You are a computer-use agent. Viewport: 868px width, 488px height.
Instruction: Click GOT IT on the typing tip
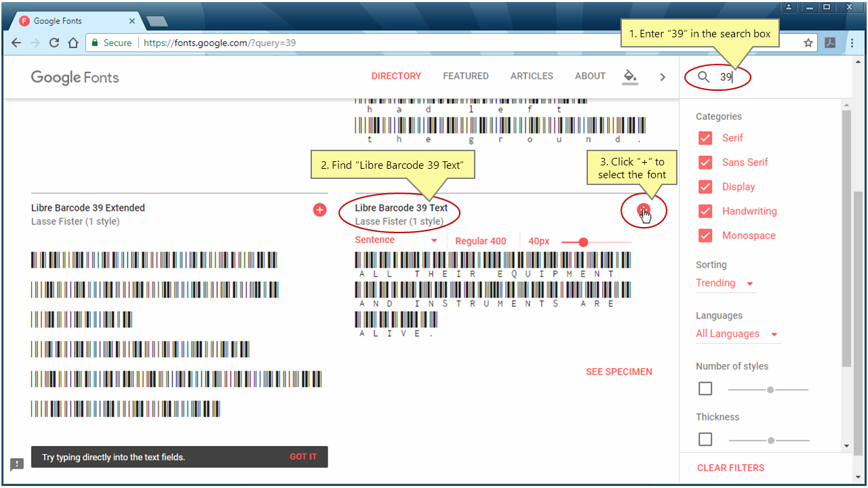(303, 457)
